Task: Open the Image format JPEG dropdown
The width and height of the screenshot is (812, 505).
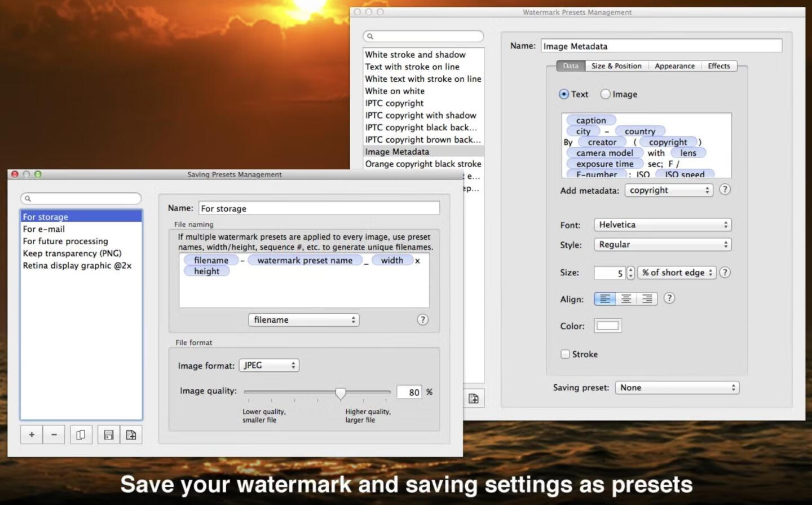Action: (269, 365)
